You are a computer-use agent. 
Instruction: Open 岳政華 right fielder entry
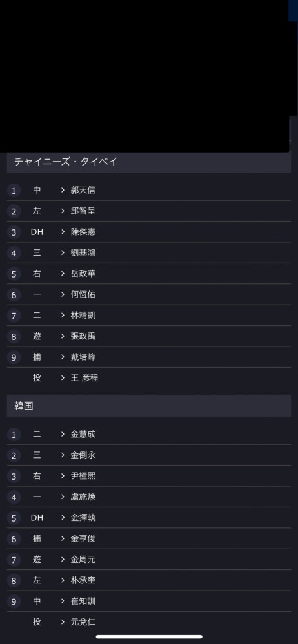149,274
